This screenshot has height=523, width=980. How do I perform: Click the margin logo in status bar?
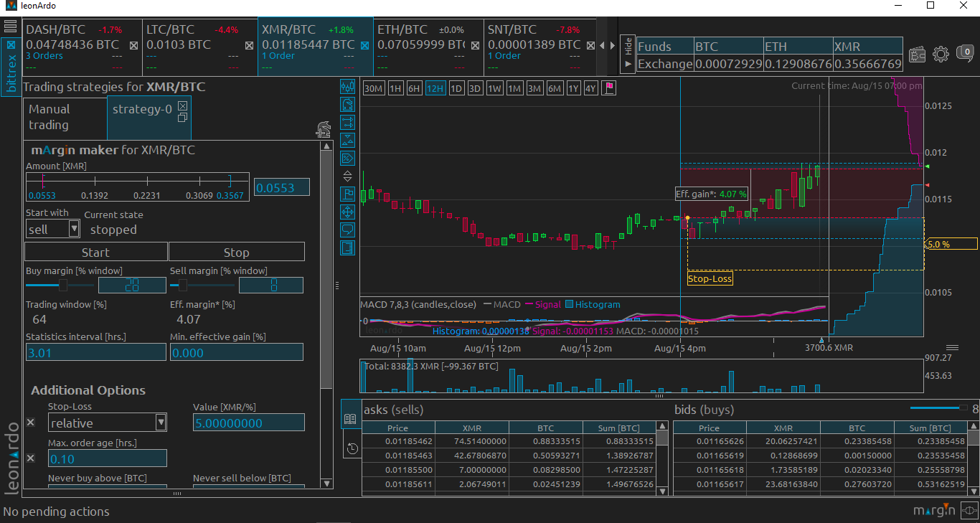point(934,512)
